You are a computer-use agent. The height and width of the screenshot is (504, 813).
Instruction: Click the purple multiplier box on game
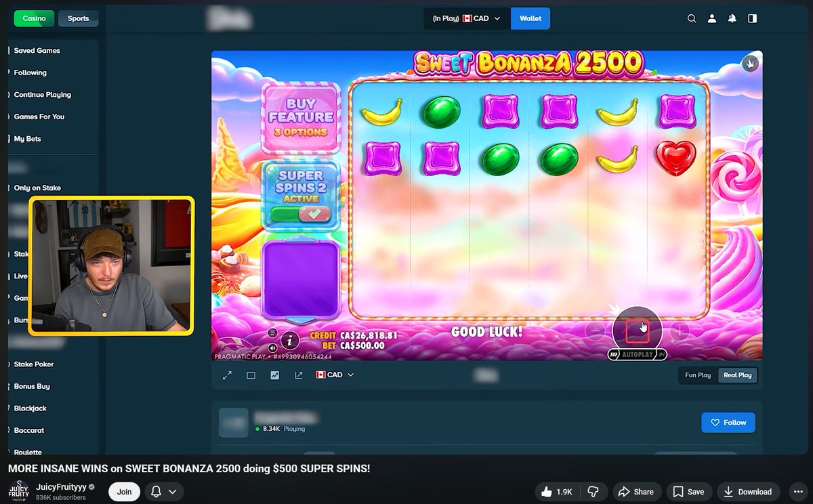(300, 279)
